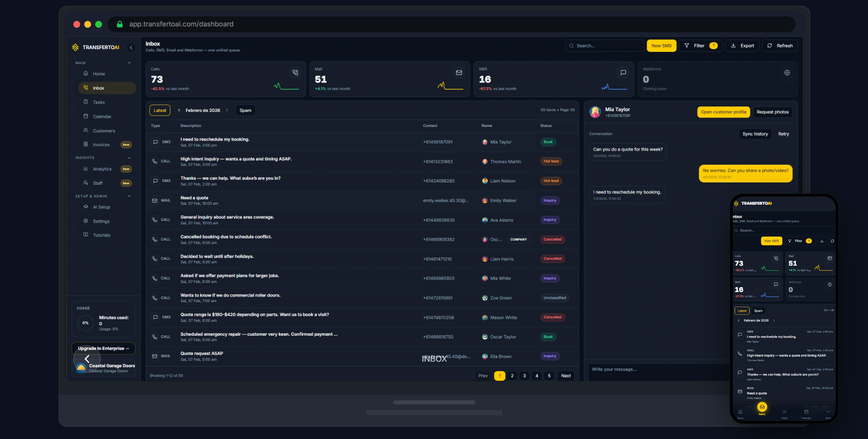Click the phone icon on the Calls card
Viewport: 868px width, 439px height.
click(x=295, y=72)
